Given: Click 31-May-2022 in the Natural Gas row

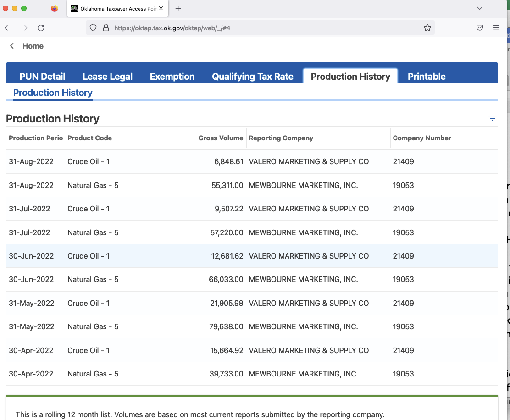Looking at the screenshot, I should tap(32, 326).
